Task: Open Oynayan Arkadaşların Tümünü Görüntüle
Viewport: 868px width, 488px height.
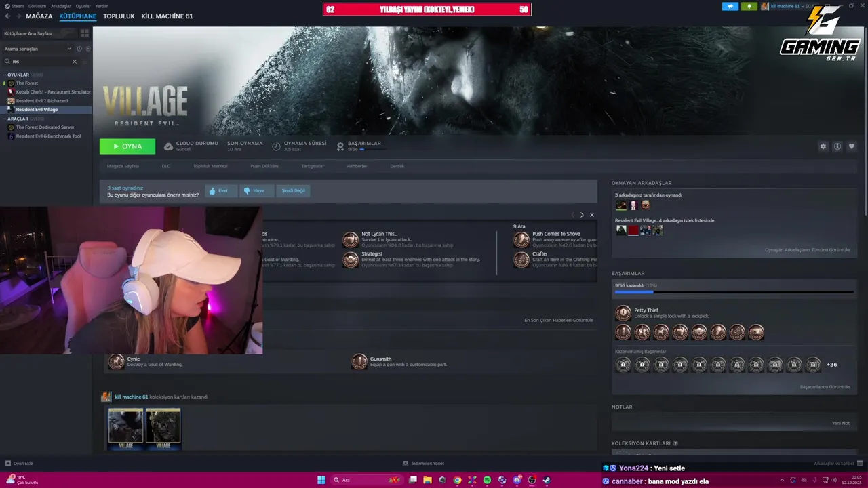Action: (x=807, y=250)
